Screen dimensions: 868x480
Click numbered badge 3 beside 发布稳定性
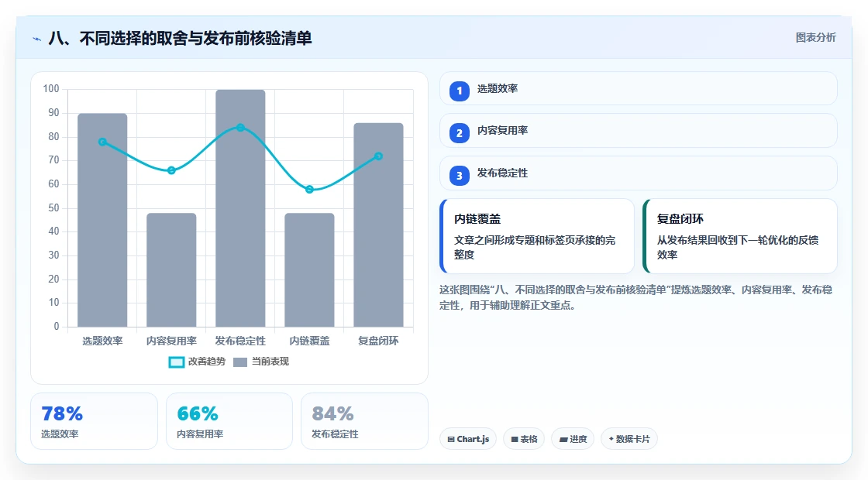(x=460, y=175)
